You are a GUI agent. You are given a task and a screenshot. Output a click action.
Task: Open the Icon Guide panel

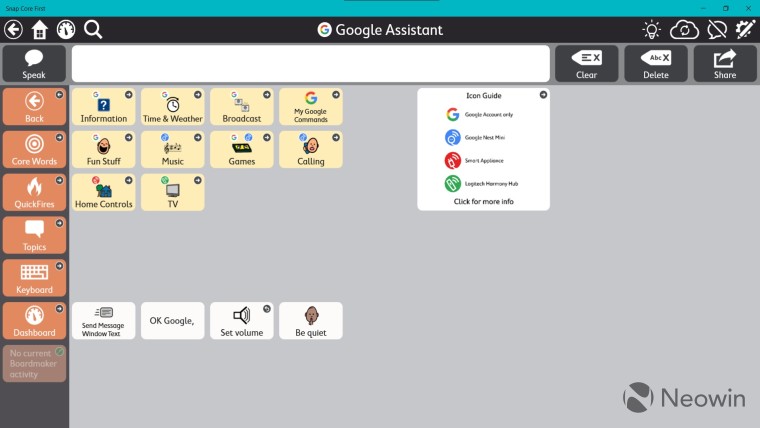483,149
